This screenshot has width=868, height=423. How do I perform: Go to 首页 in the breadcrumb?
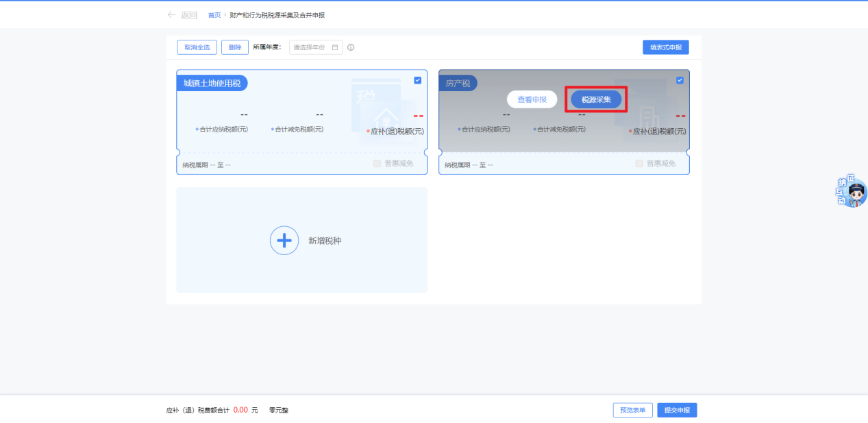[x=214, y=15]
